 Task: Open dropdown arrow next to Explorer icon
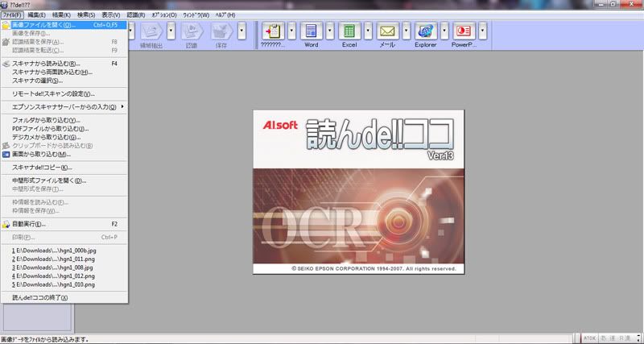click(444, 31)
